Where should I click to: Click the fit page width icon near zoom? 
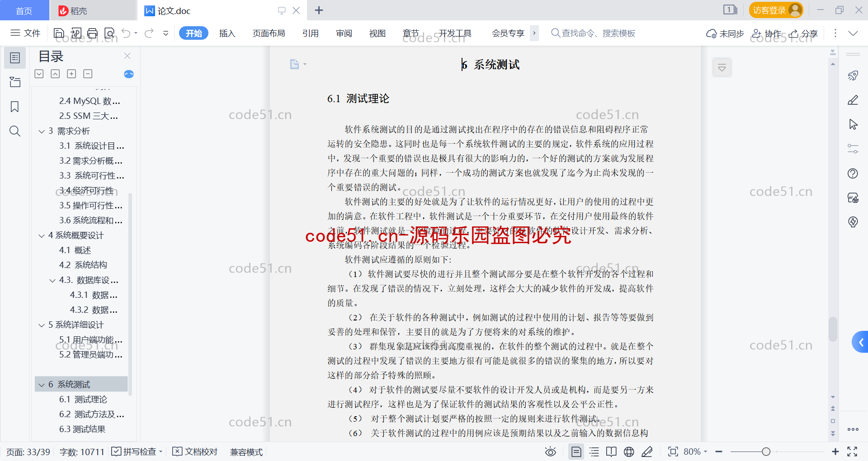click(x=673, y=452)
